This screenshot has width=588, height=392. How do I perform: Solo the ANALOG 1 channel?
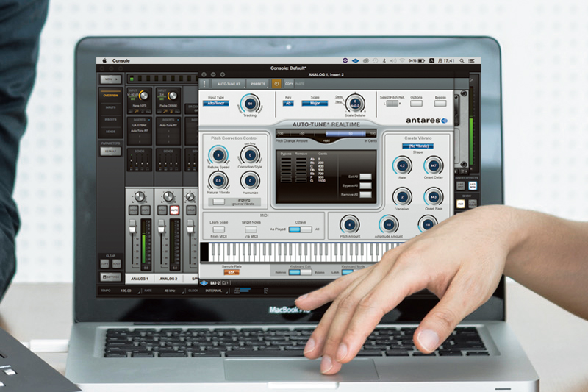[134, 210]
